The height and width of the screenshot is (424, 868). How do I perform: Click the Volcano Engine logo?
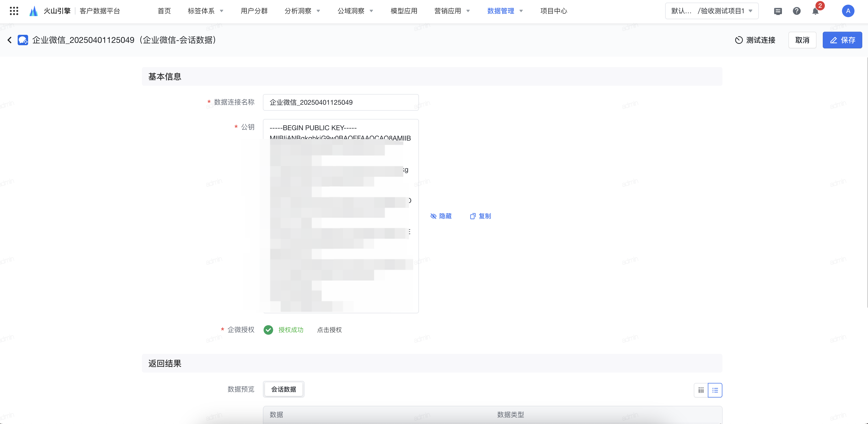[x=33, y=11]
